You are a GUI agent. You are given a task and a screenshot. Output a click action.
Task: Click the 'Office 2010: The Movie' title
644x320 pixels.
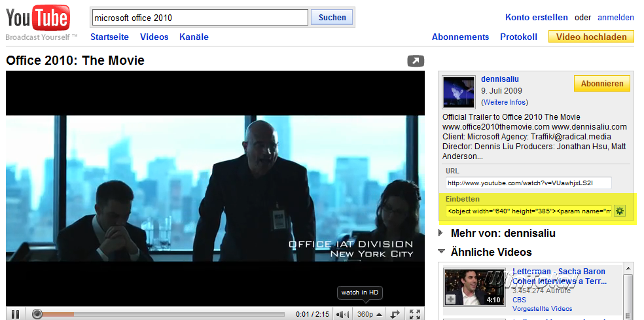pyautogui.click(x=75, y=61)
